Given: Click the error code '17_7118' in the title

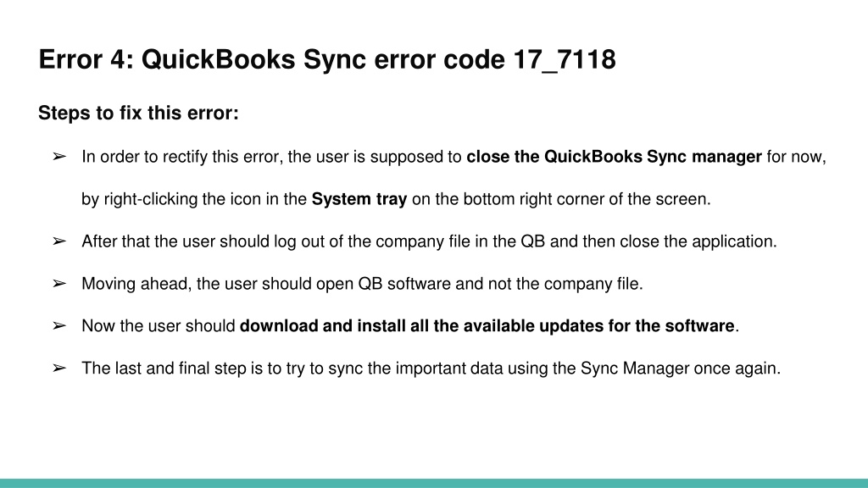Looking at the screenshot, I should click(x=565, y=60).
